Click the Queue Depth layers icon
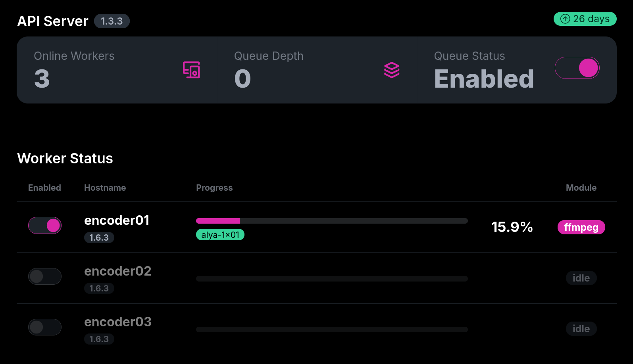This screenshot has width=633, height=364. point(392,70)
